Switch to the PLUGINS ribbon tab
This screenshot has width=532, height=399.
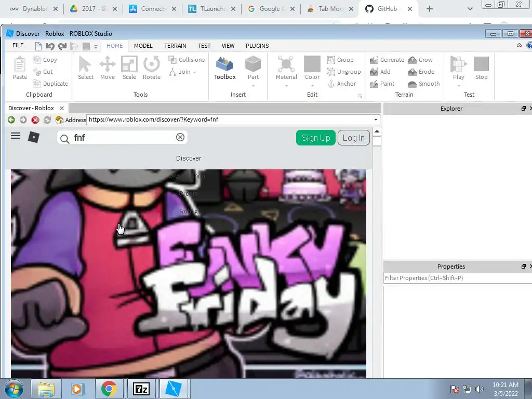pyautogui.click(x=257, y=46)
